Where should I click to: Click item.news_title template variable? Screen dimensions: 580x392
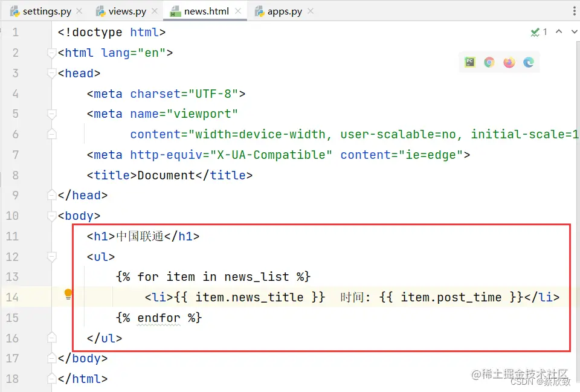250,297
